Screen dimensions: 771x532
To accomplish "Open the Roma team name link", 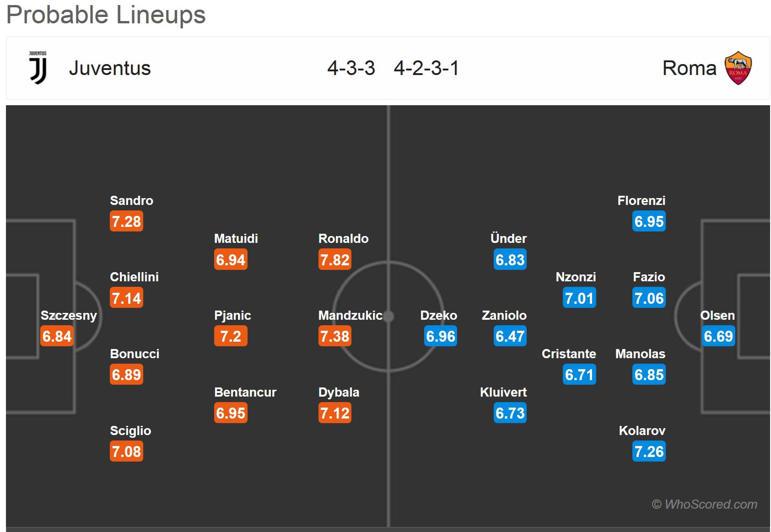I will (x=689, y=68).
